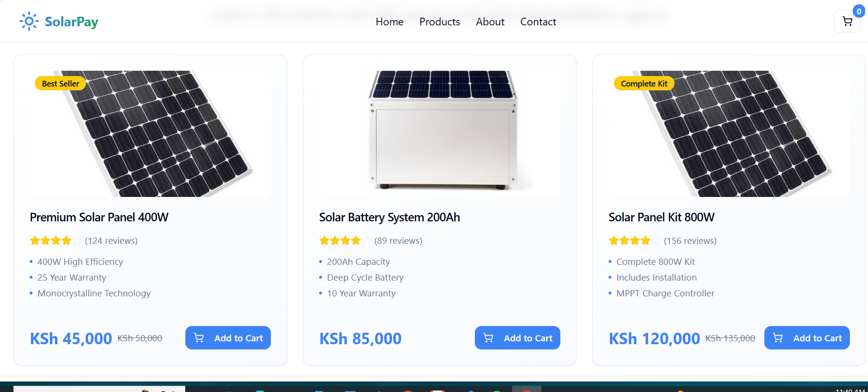View the Solar Battery System product image

tap(439, 134)
